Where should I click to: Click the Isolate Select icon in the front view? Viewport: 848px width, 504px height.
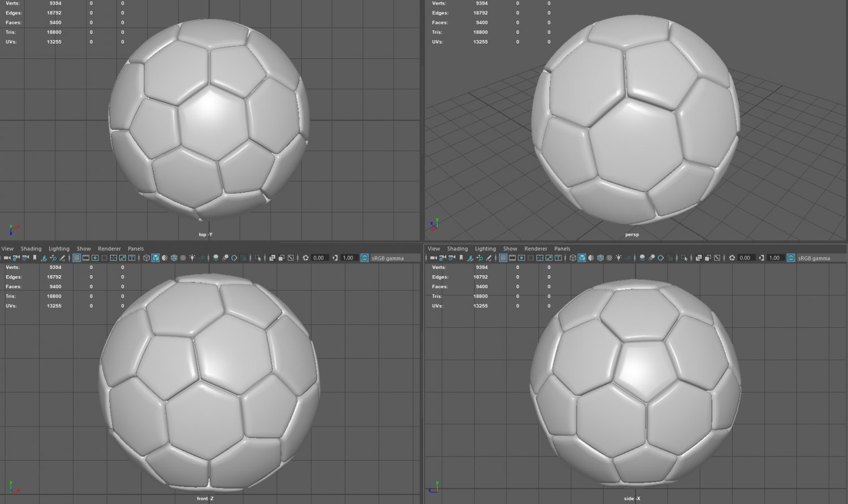257,258
